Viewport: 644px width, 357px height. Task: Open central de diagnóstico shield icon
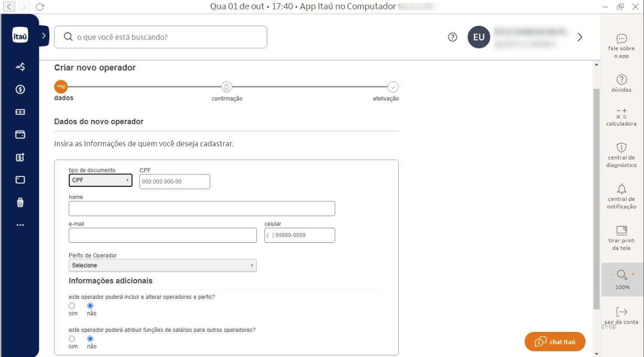pyautogui.click(x=621, y=148)
